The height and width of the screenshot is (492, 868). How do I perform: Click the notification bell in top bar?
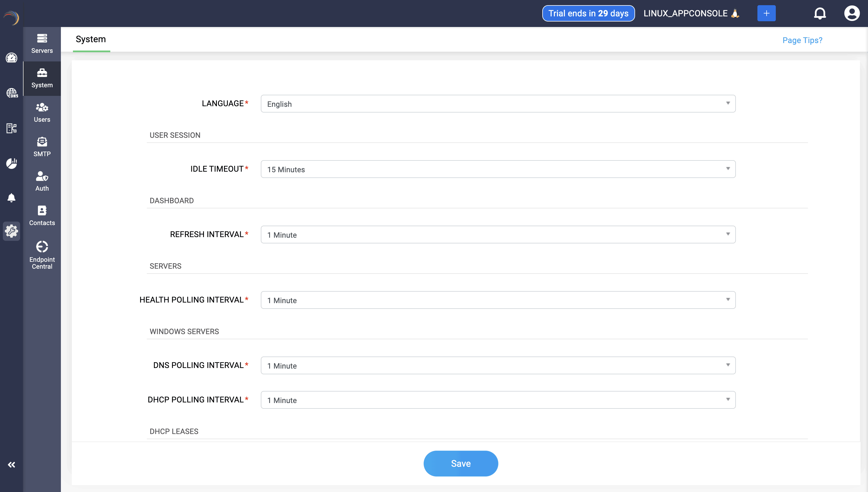820,13
